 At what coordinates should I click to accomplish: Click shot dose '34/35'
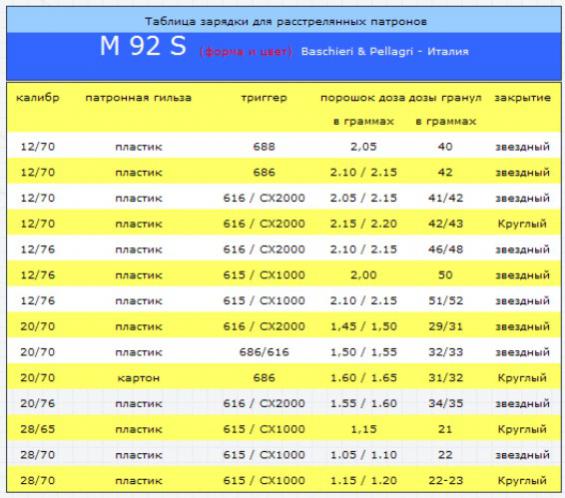(445, 403)
